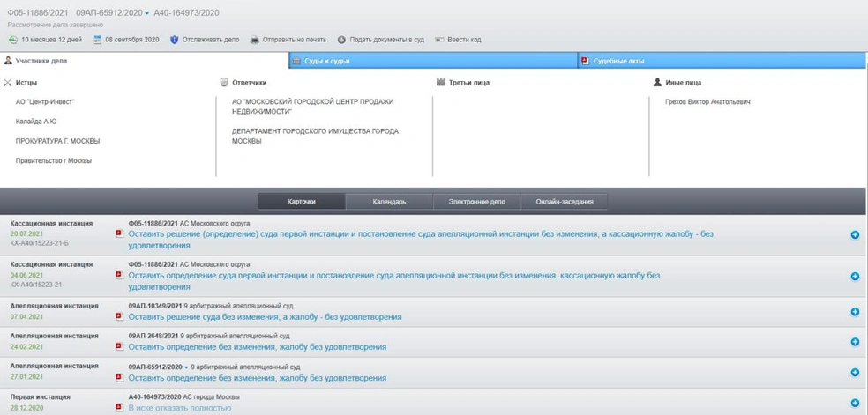This screenshot has height=415, width=868.
Task: Switch to Судебные акты tab
Action: (x=722, y=61)
